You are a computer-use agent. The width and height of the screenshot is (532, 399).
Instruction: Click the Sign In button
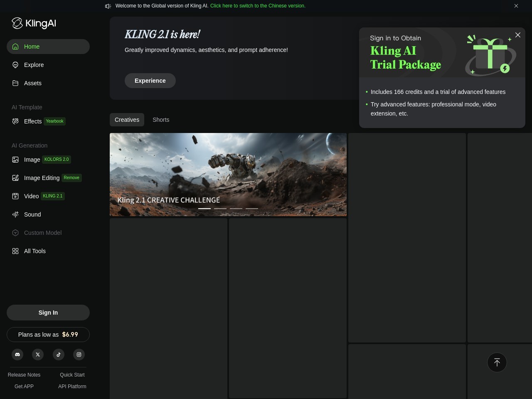coord(48,313)
